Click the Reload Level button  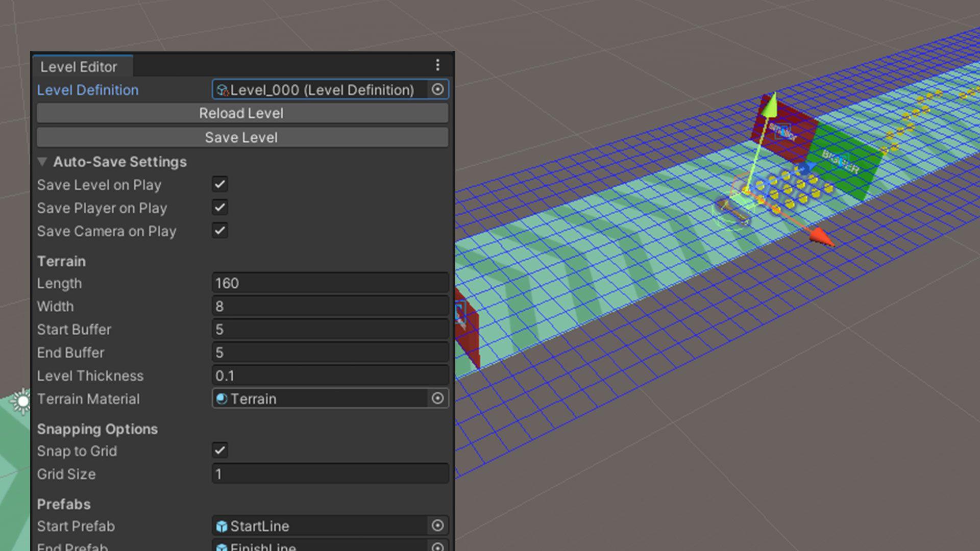241,112
